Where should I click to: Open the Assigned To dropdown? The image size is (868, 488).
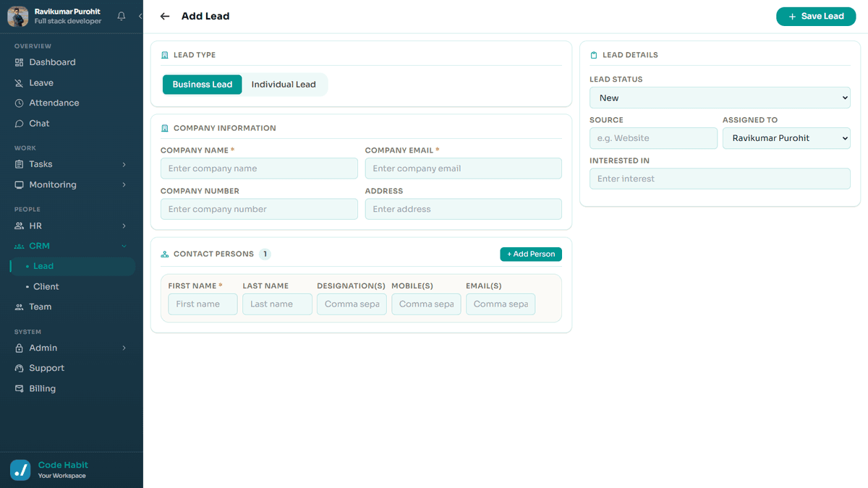(x=786, y=138)
